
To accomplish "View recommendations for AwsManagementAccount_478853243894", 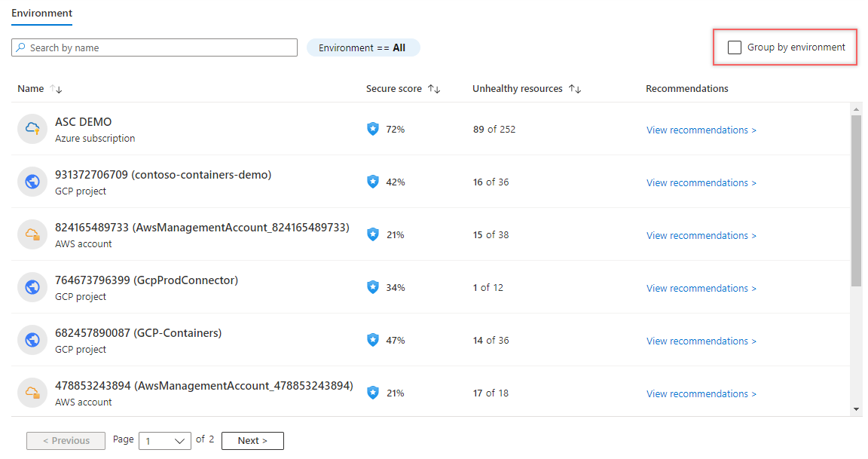I will pos(701,393).
